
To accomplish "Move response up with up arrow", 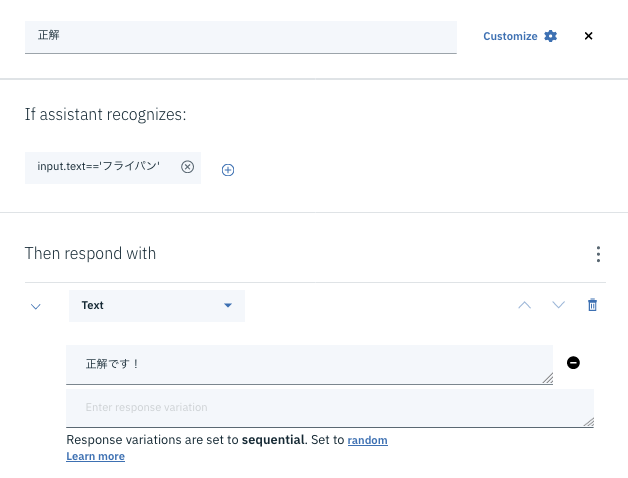I will 524,305.
